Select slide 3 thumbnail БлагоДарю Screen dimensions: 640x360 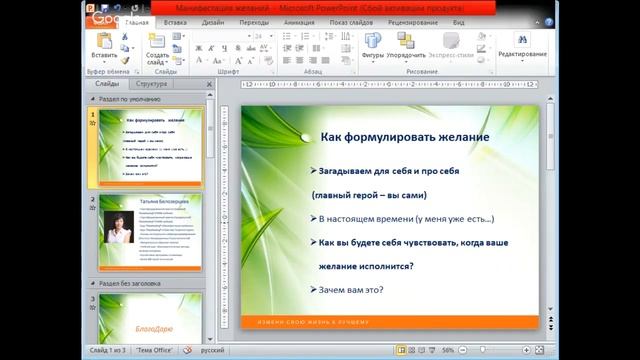pos(150,318)
